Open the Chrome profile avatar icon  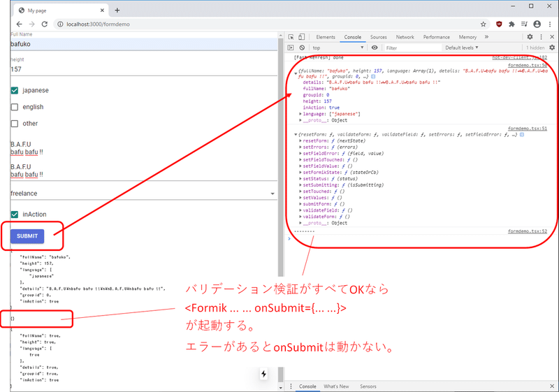pos(537,24)
